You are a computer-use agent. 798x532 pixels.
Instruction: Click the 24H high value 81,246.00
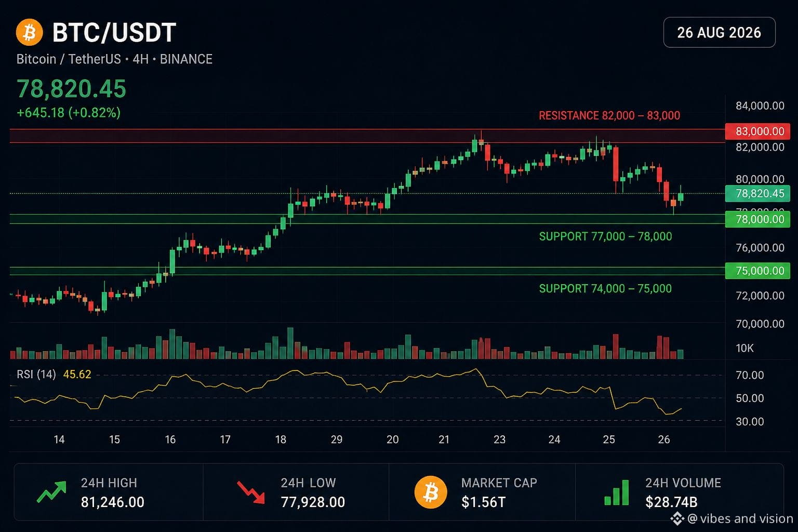point(113,502)
